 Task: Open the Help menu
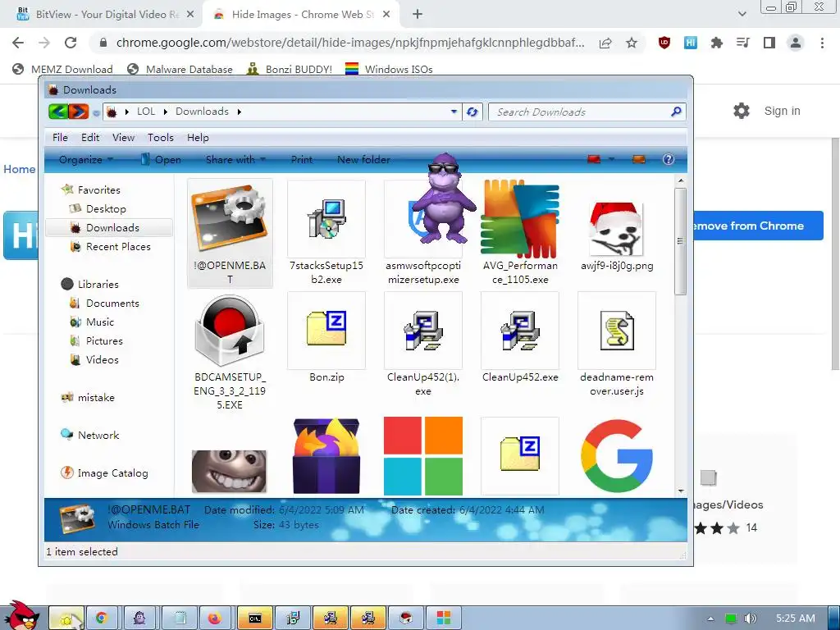[x=198, y=137]
